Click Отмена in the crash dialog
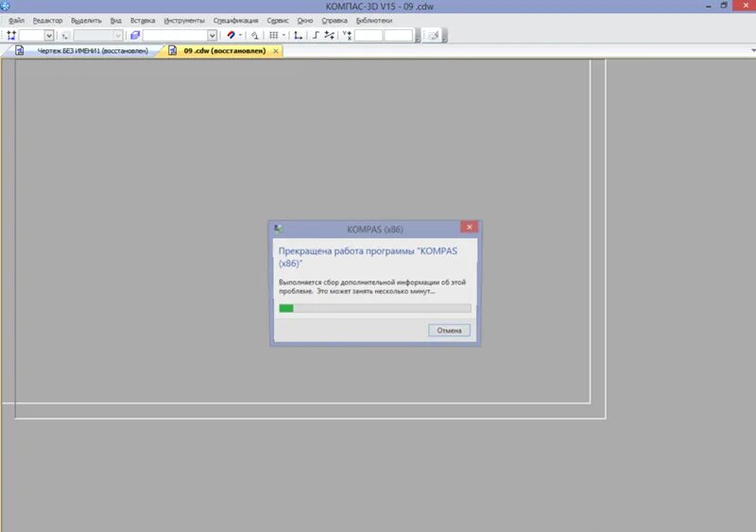This screenshot has width=756, height=532. tap(450, 331)
